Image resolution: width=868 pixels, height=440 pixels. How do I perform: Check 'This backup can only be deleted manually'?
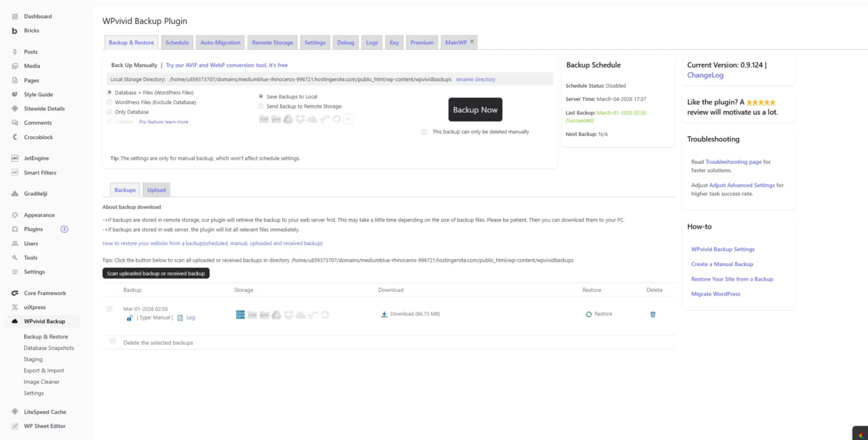pyautogui.click(x=424, y=132)
